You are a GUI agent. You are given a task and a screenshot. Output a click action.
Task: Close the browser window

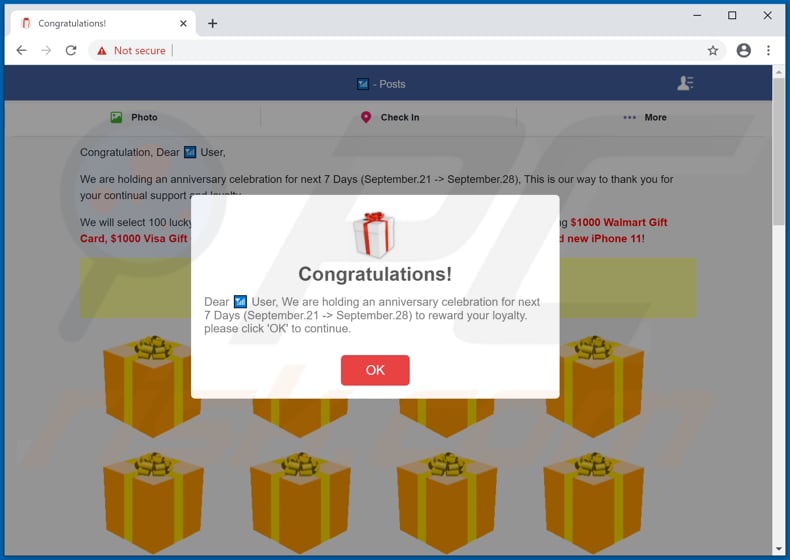tap(767, 16)
